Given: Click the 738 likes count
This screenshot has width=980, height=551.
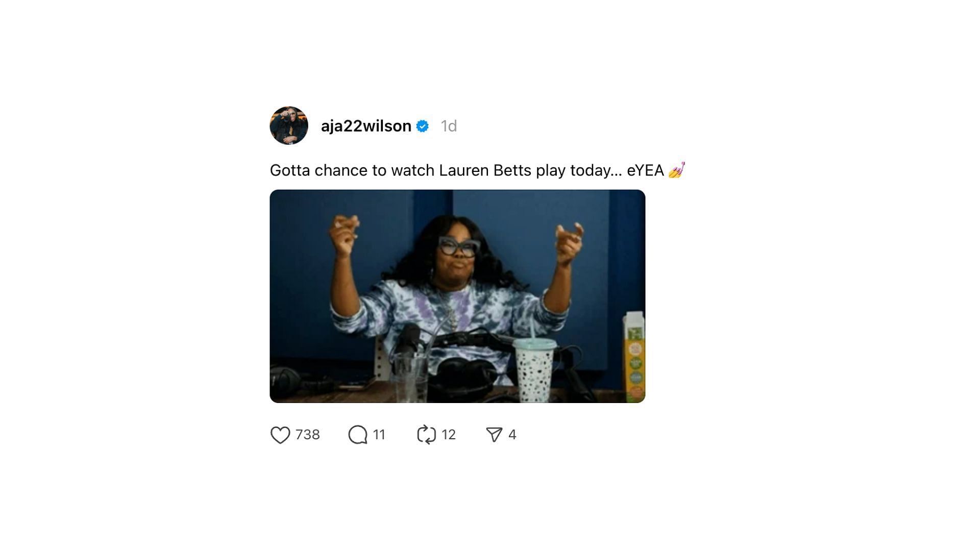Looking at the screenshot, I should click(307, 435).
